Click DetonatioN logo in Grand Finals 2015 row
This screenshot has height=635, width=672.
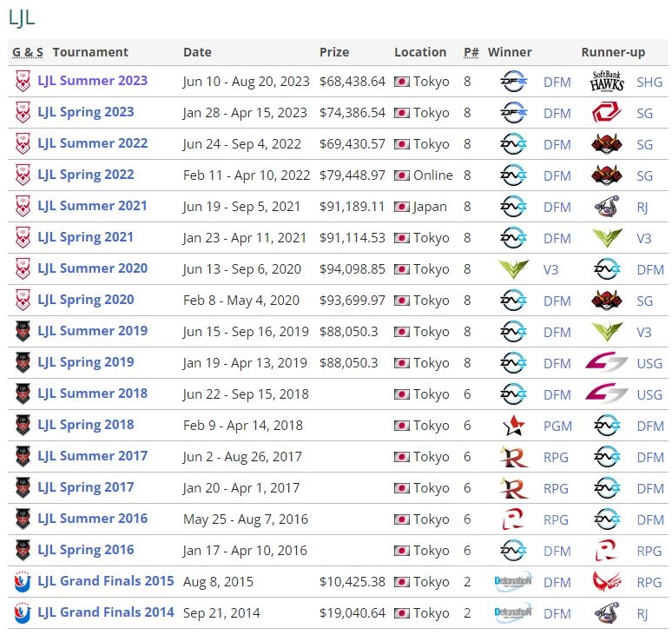coord(513,582)
